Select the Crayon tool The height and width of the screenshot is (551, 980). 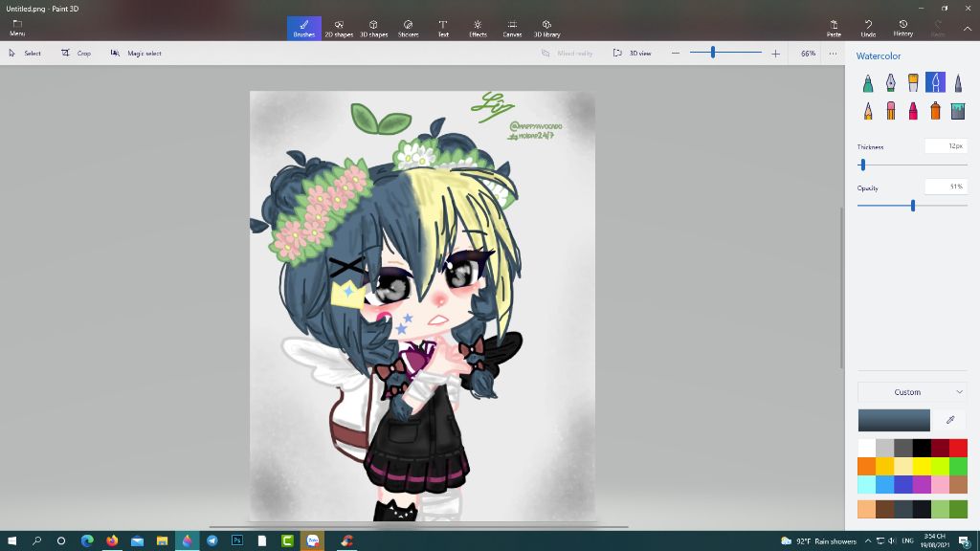(x=913, y=111)
